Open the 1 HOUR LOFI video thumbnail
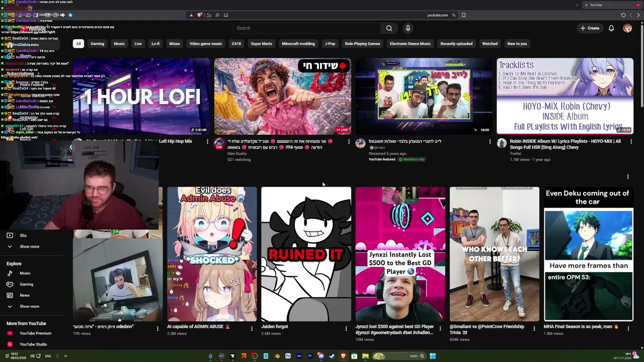 click(141, 97)
